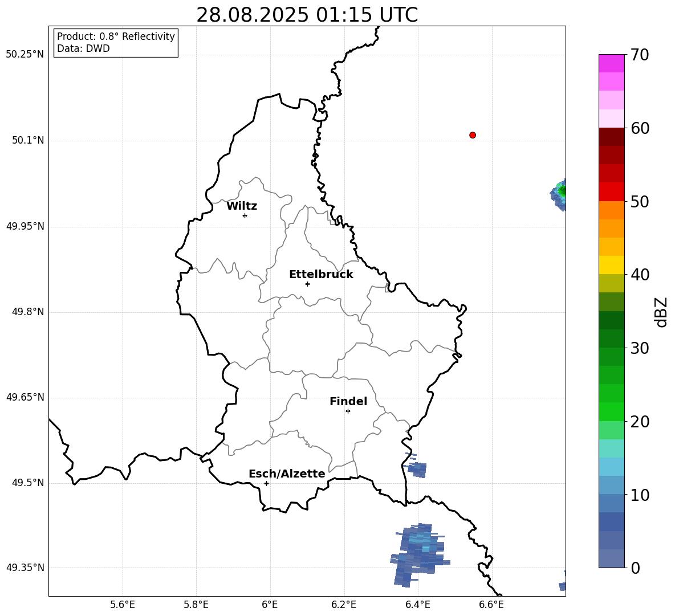
Task: Click the title 28.08.2025 01:15 UTC
Action: pos(307,15)
